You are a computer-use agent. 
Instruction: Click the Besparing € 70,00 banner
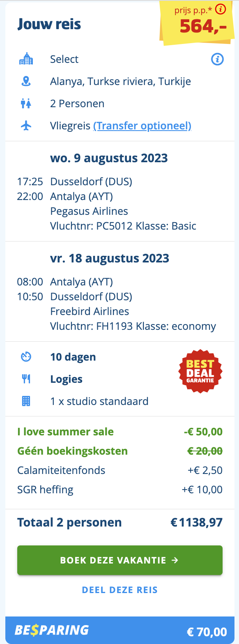click(120, 630)
